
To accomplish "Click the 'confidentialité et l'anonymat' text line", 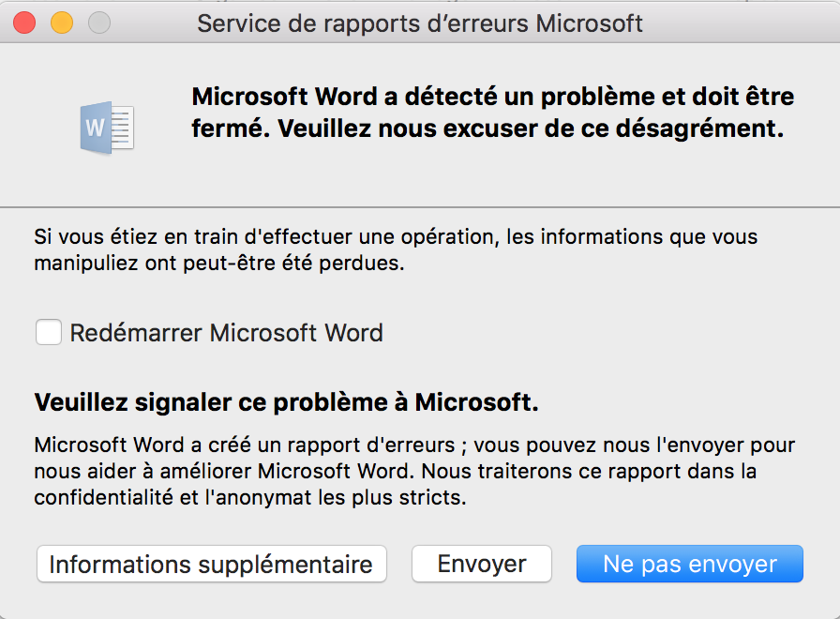I will 250,497.
